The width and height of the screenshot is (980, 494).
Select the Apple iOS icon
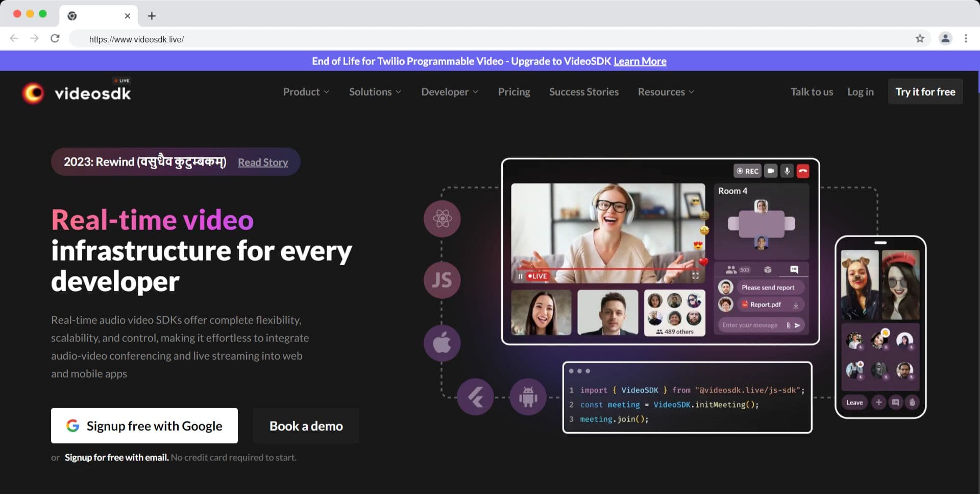442,343
